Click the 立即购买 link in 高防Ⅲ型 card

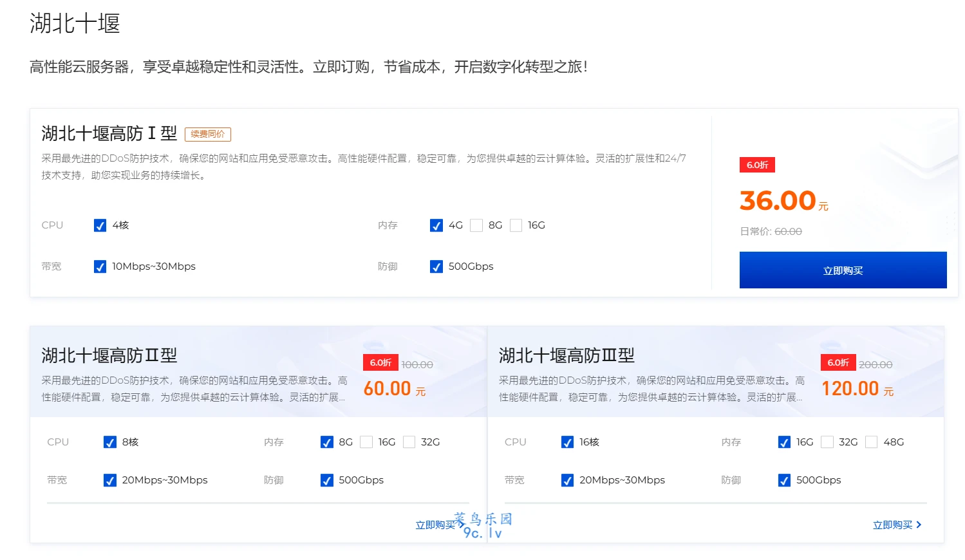point(892,525)
